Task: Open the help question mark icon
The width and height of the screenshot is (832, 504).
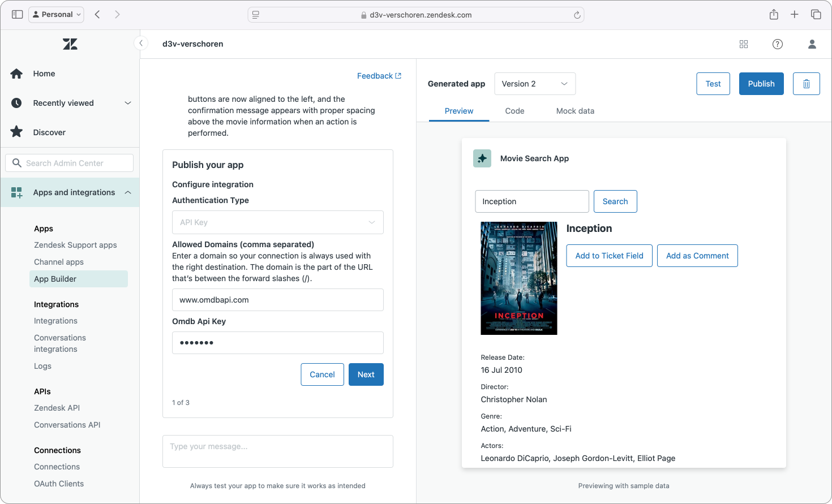Action: click(778, 44)
